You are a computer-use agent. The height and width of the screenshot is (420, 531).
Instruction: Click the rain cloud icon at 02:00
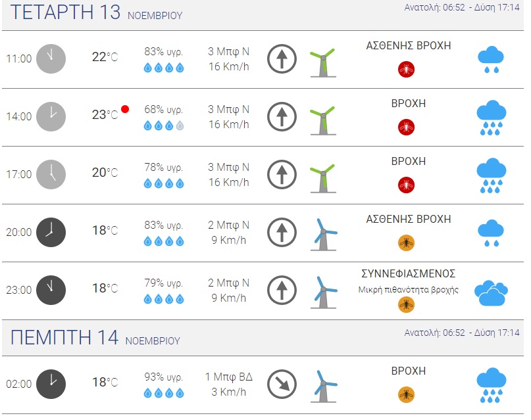point(491,385)
